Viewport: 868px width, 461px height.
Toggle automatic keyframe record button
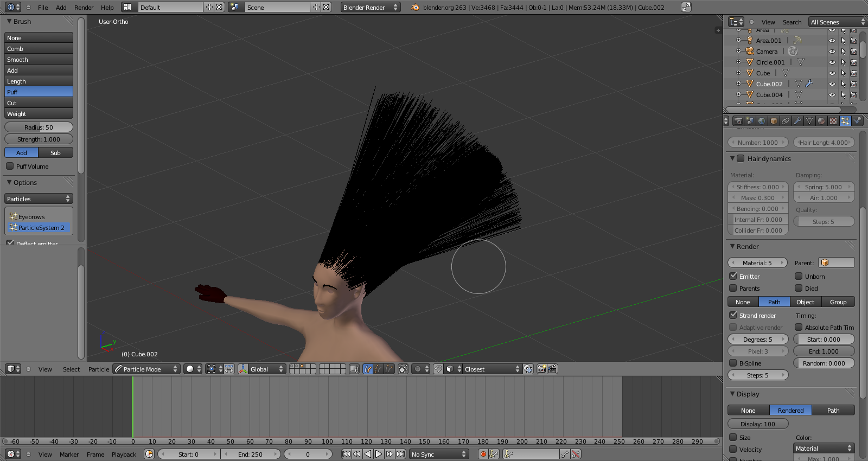(x=483, y=454)
